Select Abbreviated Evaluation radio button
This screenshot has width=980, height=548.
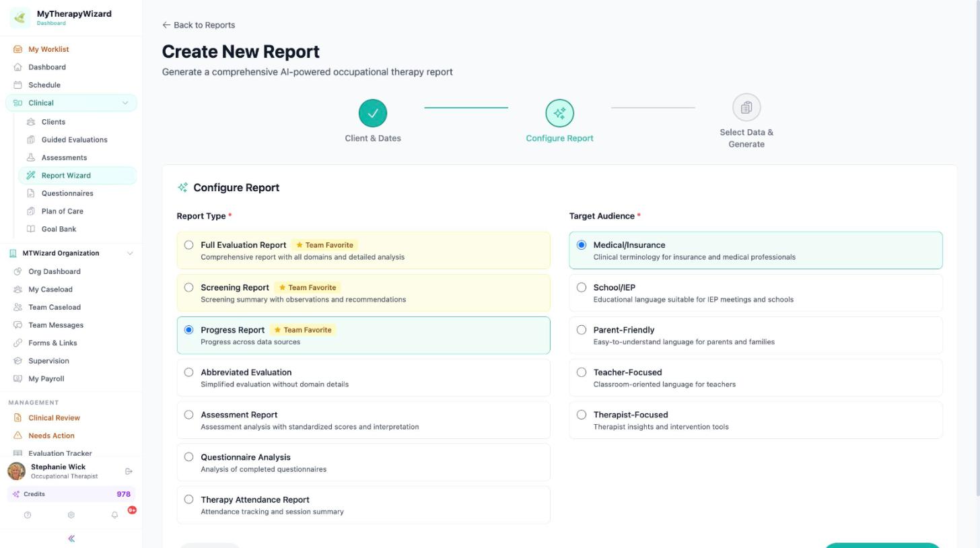[189, 372]
